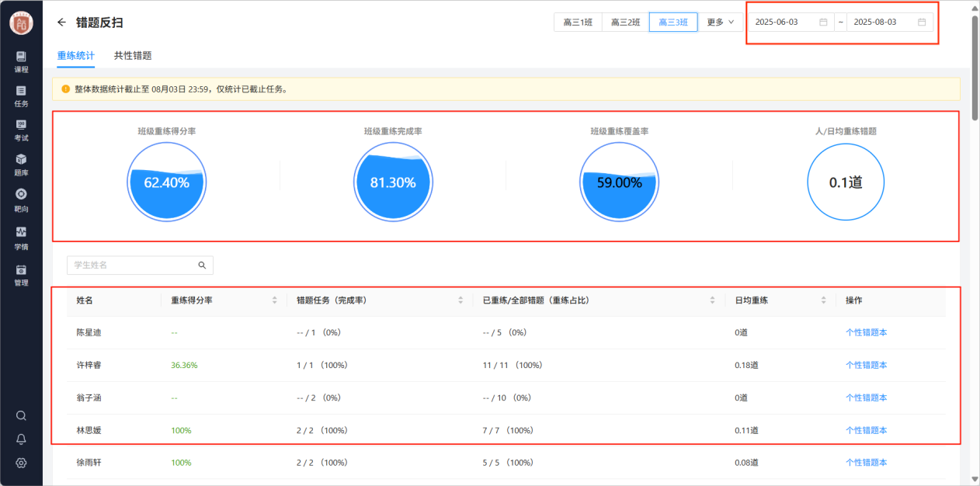980x486 pixels.
Task: Sort by 已重练/全部错题 column
Action: (x=713, y=300)
